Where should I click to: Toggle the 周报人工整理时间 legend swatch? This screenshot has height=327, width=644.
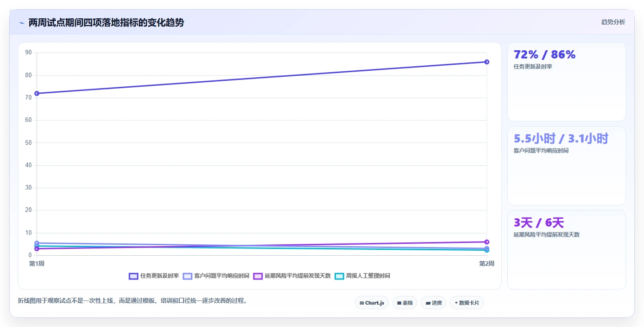pyautogui.click(x=339, y=276)
